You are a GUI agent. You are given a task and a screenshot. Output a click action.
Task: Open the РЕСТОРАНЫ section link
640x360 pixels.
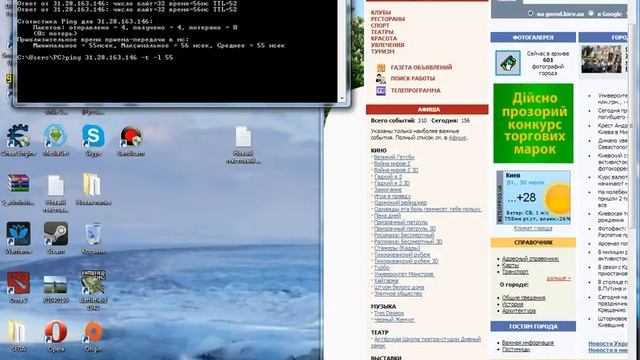[x=388, y=19]
